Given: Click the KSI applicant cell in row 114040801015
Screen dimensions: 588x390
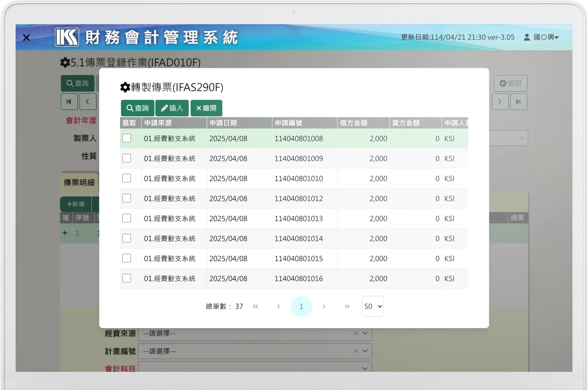Looking at the screenshot, I should (455, 259).
